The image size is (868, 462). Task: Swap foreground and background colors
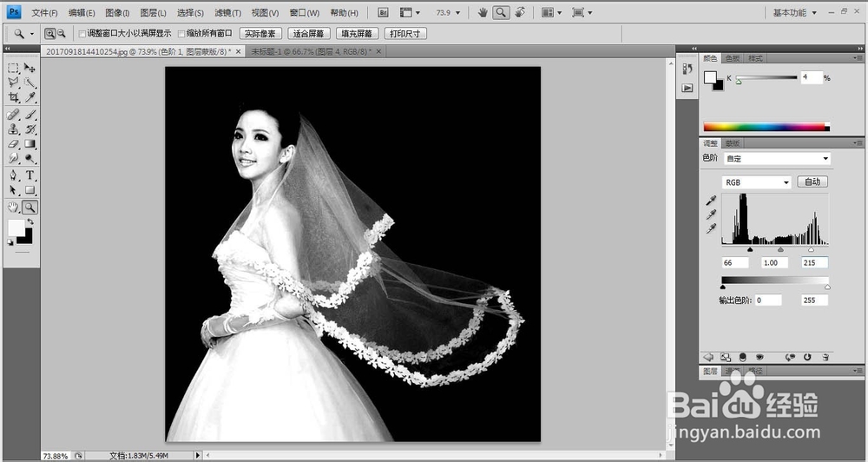[30, 221]
